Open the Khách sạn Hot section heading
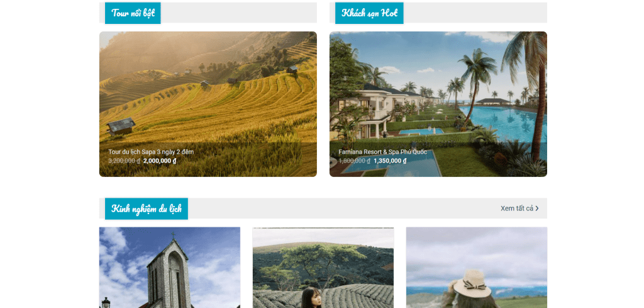644x308 pixels. 369,13
